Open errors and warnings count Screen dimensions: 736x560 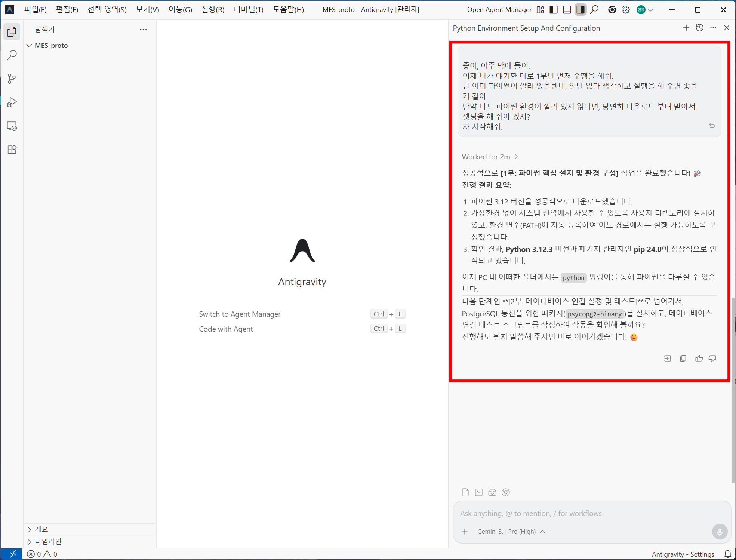(42, 554)
